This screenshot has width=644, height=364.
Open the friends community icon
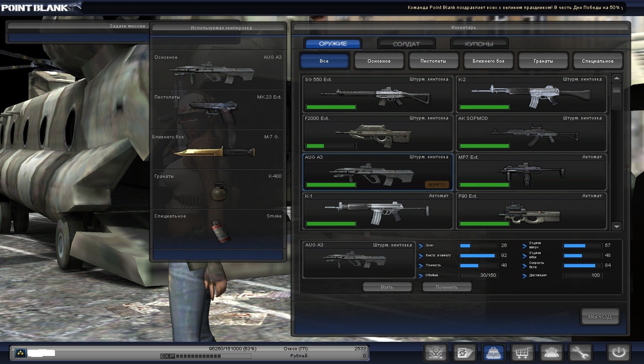coord(552,353)
